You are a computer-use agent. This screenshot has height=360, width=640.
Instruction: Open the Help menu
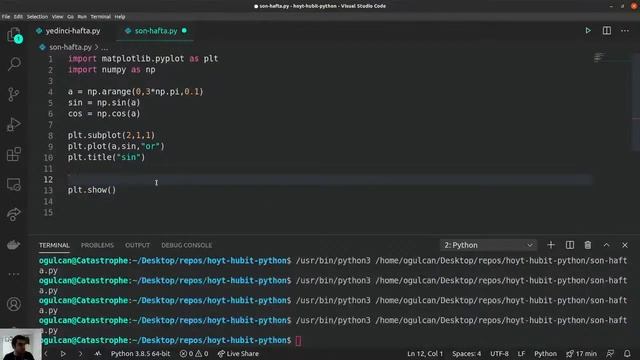coord(120,17)
